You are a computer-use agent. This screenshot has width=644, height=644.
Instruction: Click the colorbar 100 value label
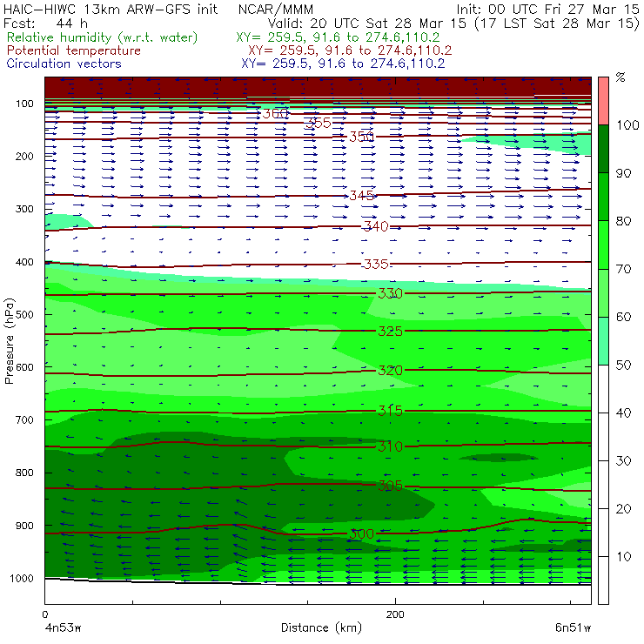pyautogui.click(x=627, y=125)
